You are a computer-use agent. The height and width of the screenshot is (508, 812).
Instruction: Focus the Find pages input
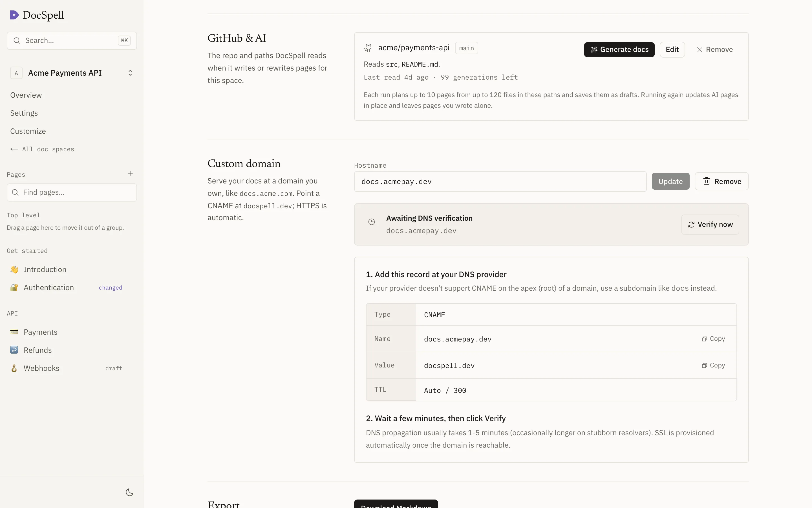click(x=72, y=192)
